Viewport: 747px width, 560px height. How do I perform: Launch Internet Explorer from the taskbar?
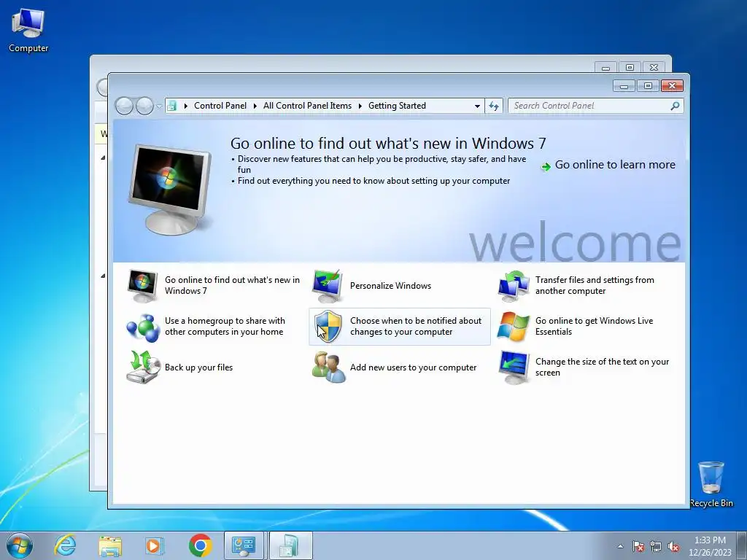click(x=65, y=545)
